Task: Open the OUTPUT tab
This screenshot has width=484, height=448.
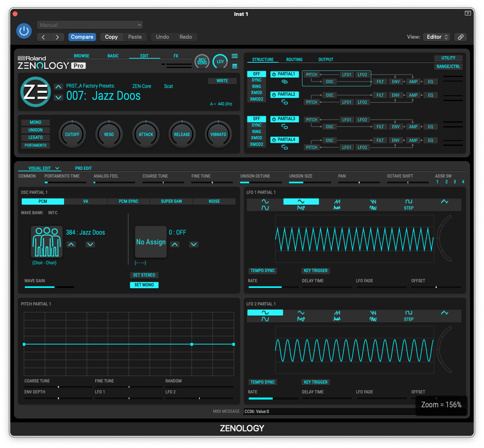Action: (326, 59)
